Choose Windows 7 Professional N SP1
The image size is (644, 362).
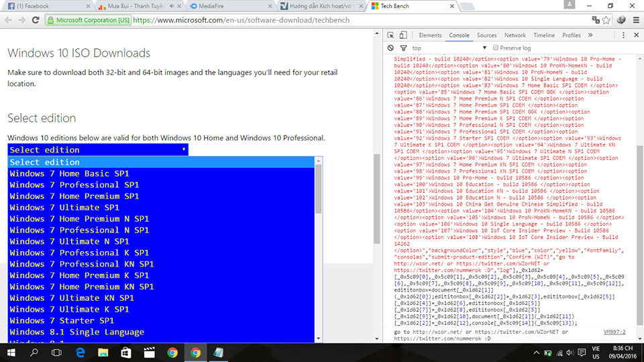tap(161, 230)
